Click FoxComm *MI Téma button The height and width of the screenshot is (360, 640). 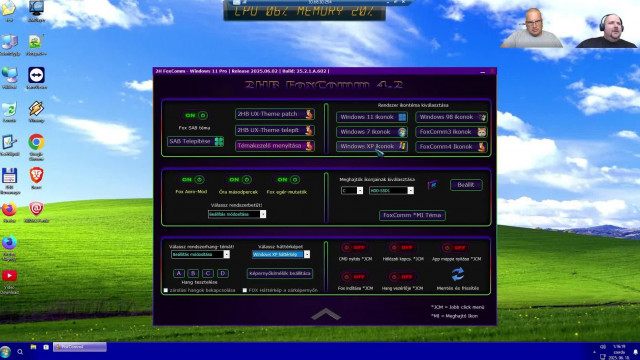[412, 215]
